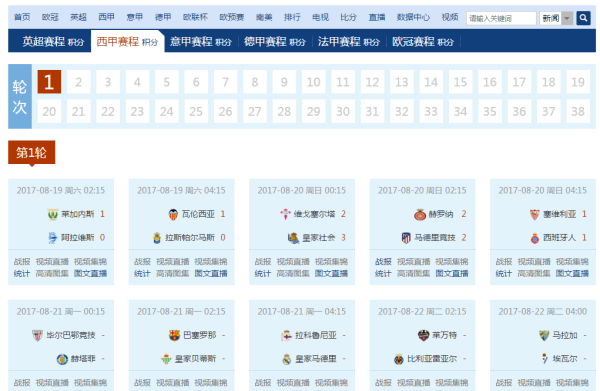
Task: Click the Levante team crest
Action: click(x=424, y=336)
